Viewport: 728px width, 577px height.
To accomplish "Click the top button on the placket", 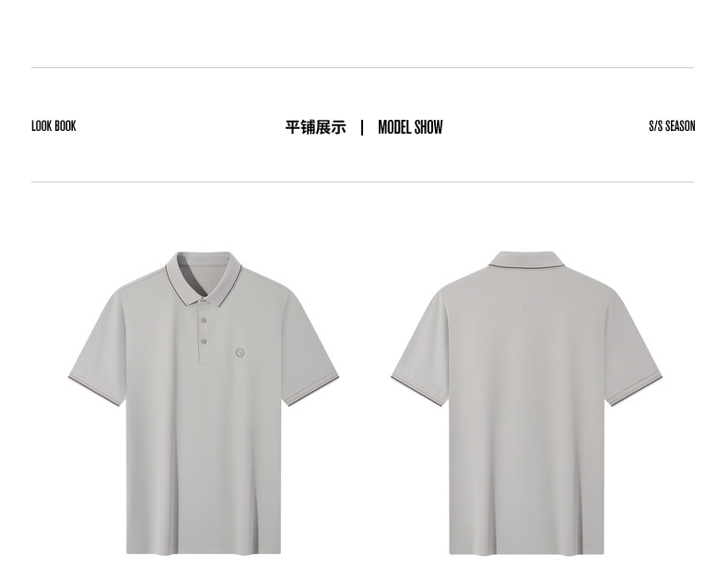I will [204, 301].
